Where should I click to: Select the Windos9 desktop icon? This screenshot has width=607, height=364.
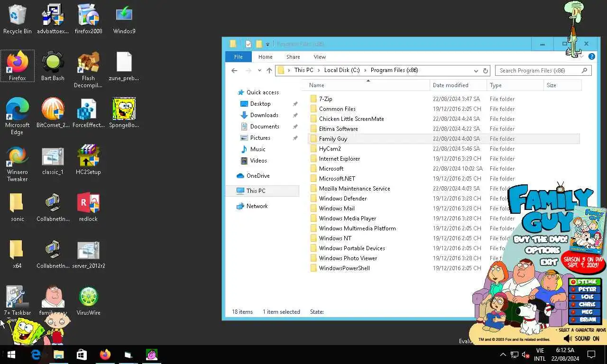pos(124,19)
